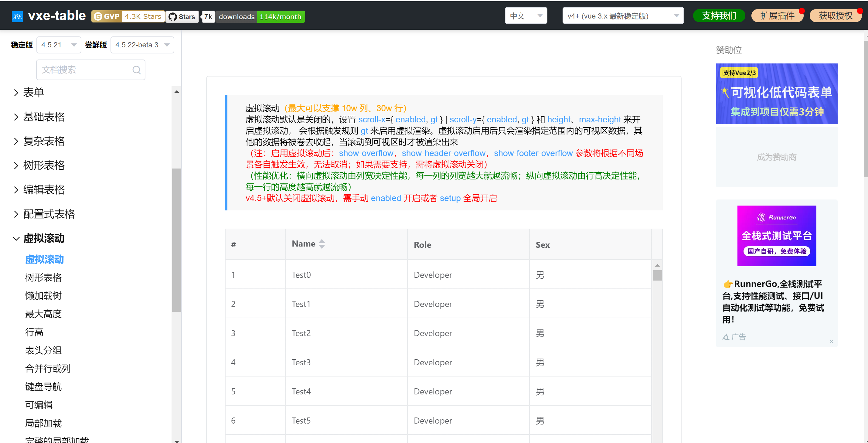Open the stable version 4.5.21 dropdown
Viewport: 868px width, 443px height.
[x=59, y=45]
